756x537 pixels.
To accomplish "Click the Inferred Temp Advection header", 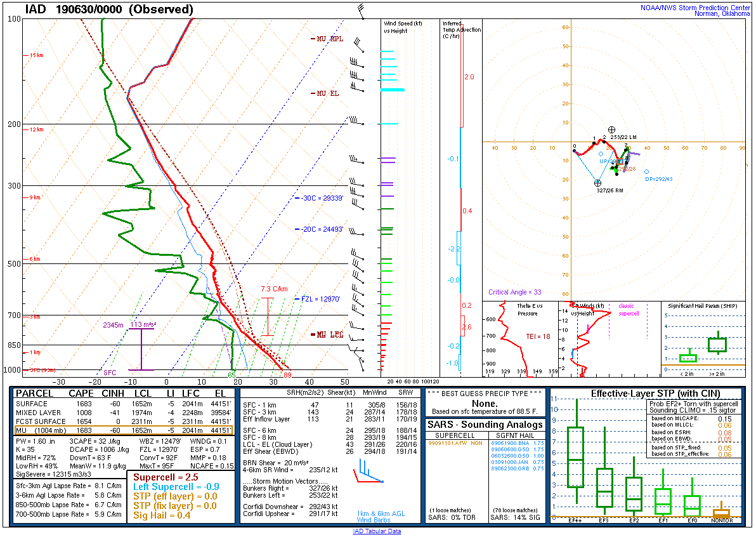I will tap(462, 29).
